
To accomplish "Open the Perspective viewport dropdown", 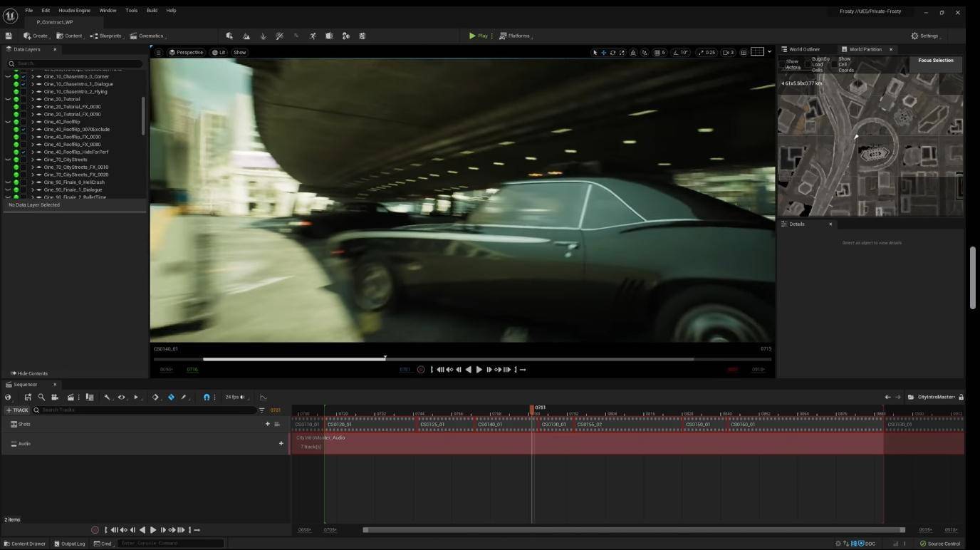I will tap(186, 52).
